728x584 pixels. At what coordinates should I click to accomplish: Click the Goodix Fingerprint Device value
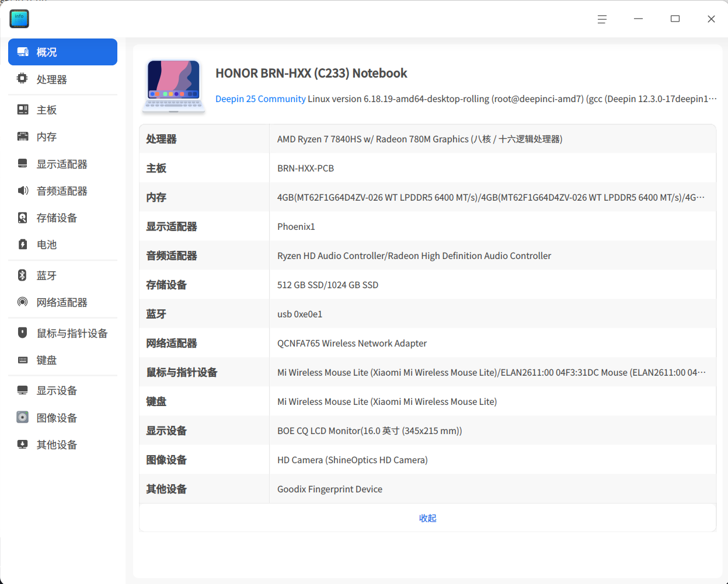[x=330, y=489]
